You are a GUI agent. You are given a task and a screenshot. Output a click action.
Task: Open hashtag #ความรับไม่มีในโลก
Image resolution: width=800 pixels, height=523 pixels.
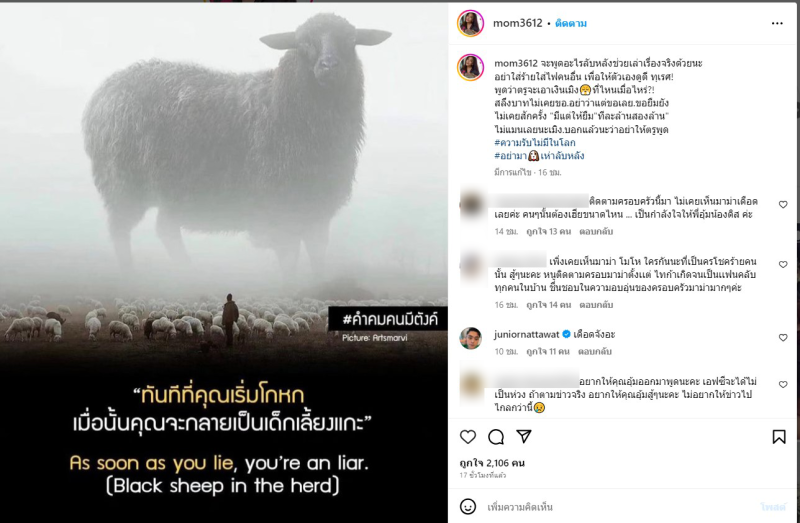pos(535,142)
